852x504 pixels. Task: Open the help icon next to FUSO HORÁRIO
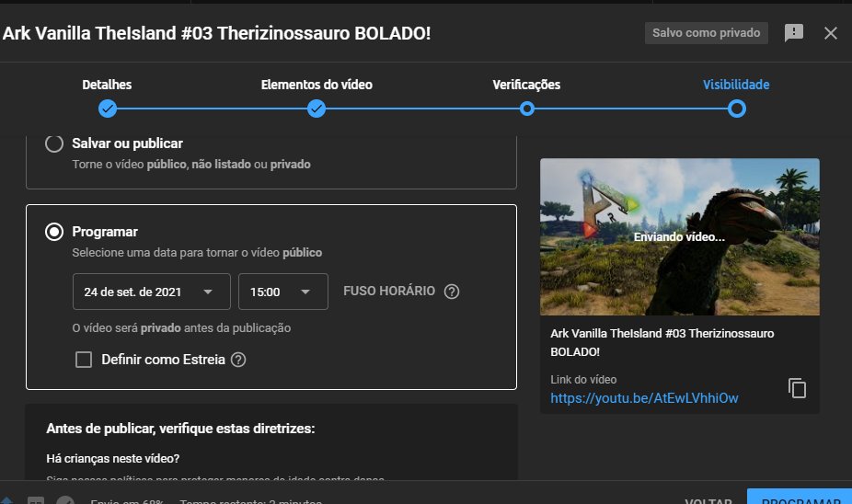452,292
